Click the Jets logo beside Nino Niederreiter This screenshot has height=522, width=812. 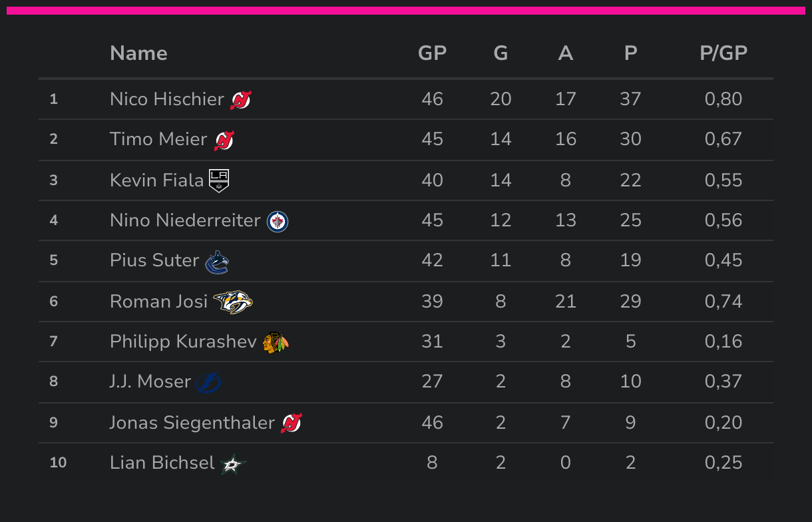click(x=278, y=221)
